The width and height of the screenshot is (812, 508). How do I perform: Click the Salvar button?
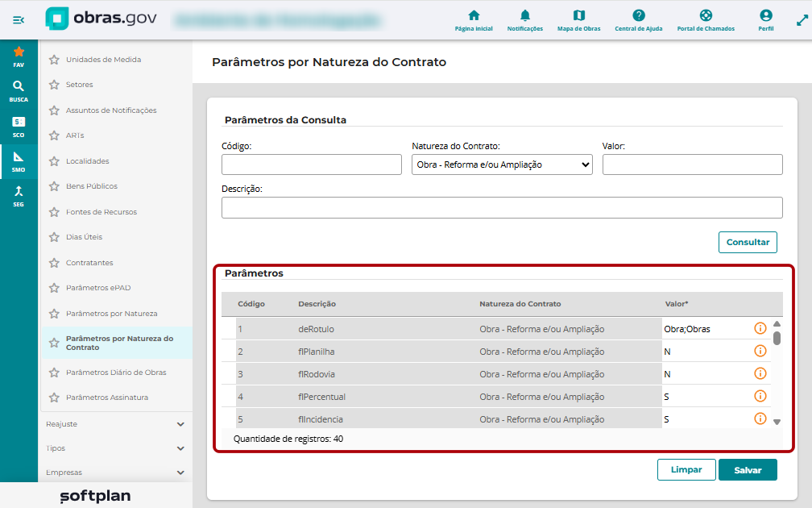click(x=748, y=469)
